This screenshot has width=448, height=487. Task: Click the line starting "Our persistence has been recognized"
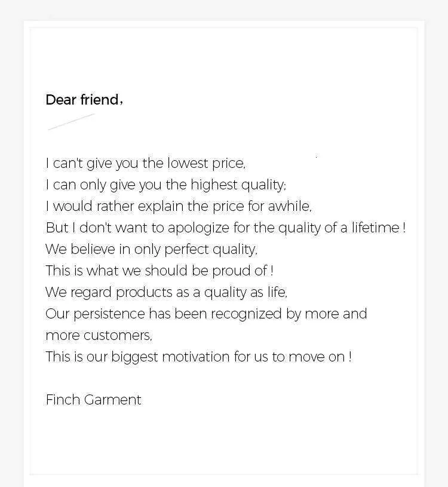point(206,314)
